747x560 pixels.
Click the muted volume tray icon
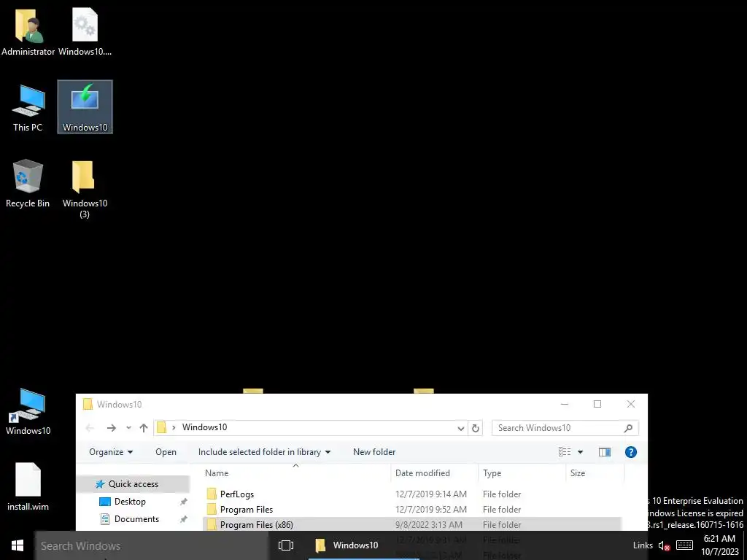point(664,545)
